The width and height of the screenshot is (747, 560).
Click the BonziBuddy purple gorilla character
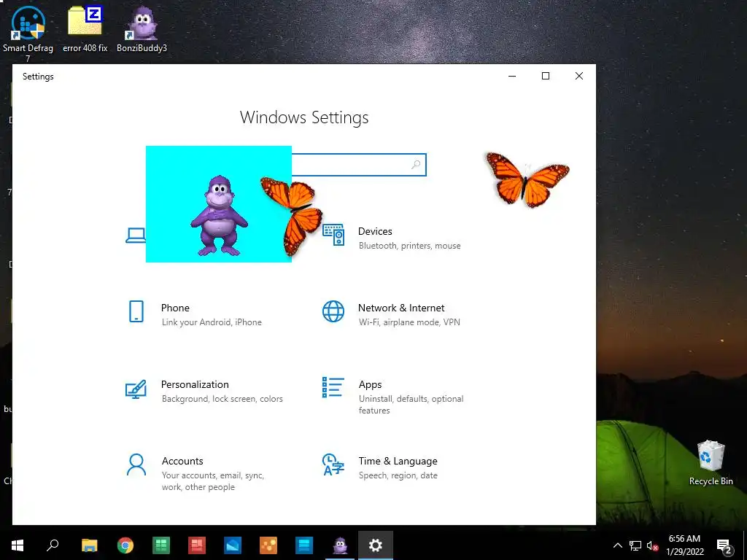219,215
